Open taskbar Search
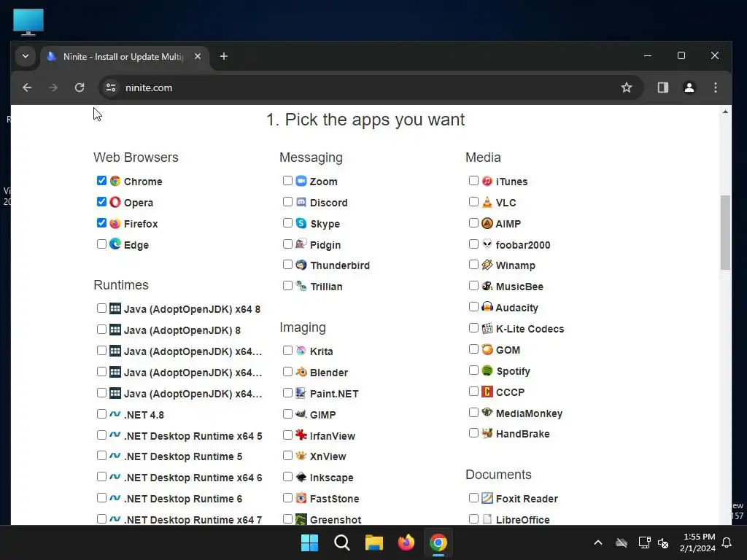The image size is (747, 560). [341, 542]
